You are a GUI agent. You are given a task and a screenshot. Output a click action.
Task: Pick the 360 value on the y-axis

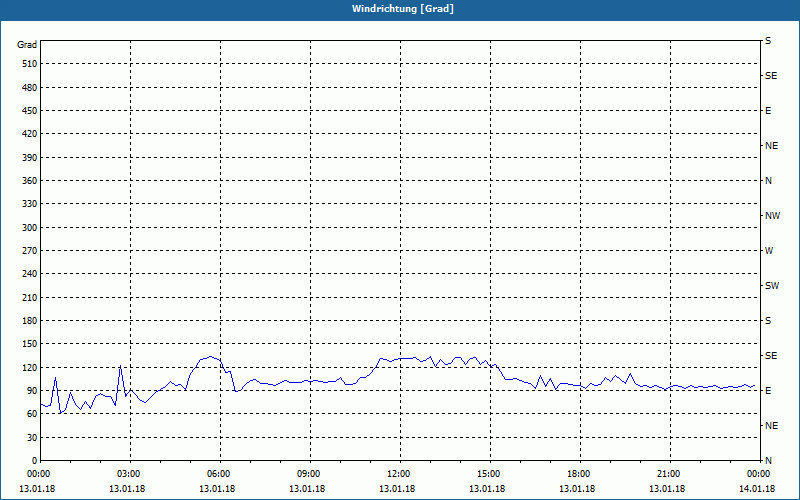(29, 181)
